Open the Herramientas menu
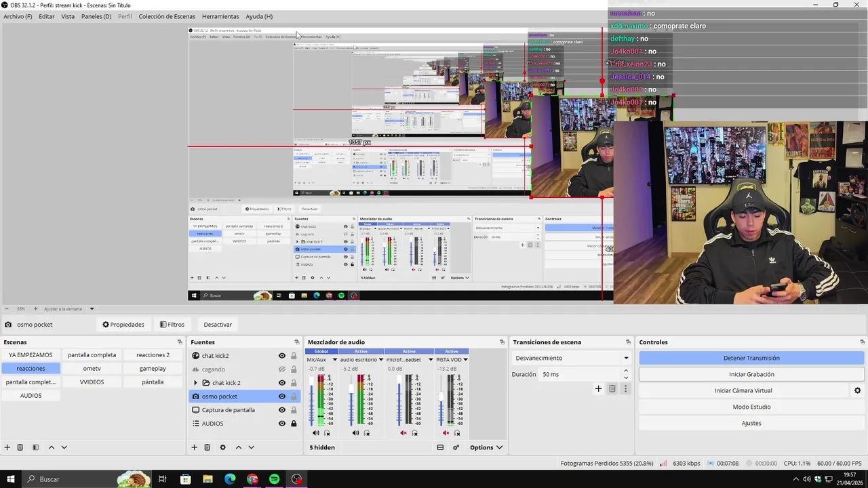The height and width of the screenshot is (488, 868). click(x=220, y=16)
